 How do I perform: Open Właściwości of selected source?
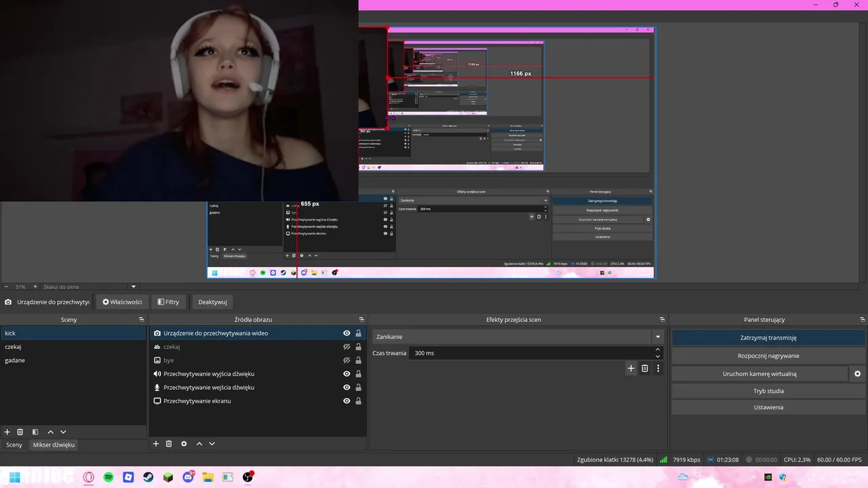coord(122,302)
